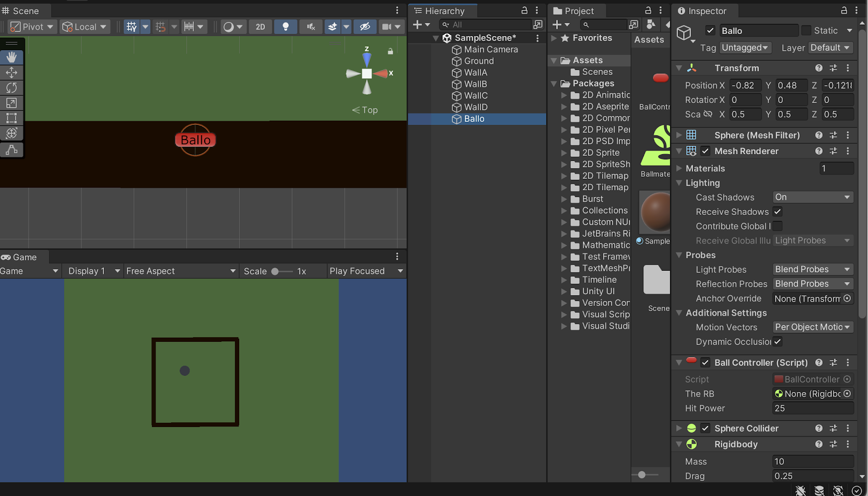The height and width of the screenshot is (496, 868).
Task: Open Mesh Renderer preset icon
Action: [834, 151]
